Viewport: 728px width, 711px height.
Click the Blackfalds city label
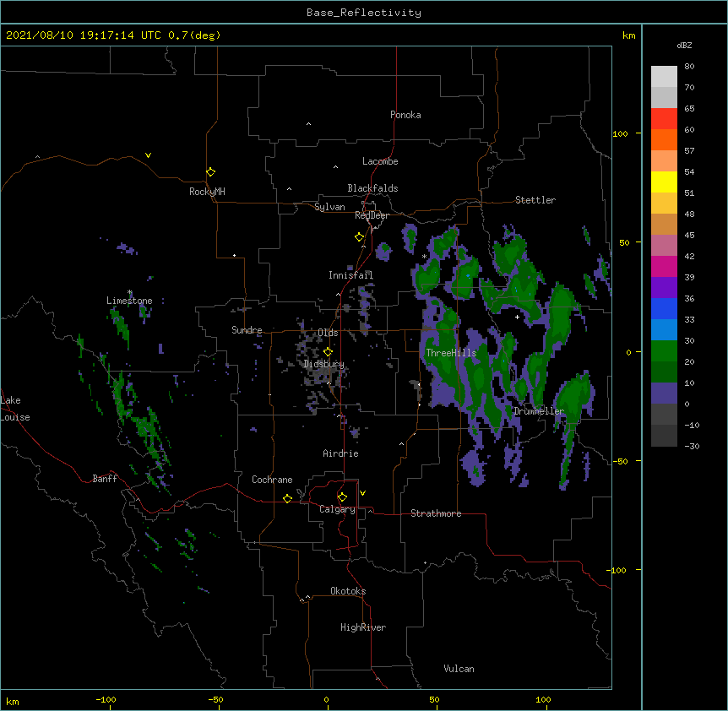[372, 188]
